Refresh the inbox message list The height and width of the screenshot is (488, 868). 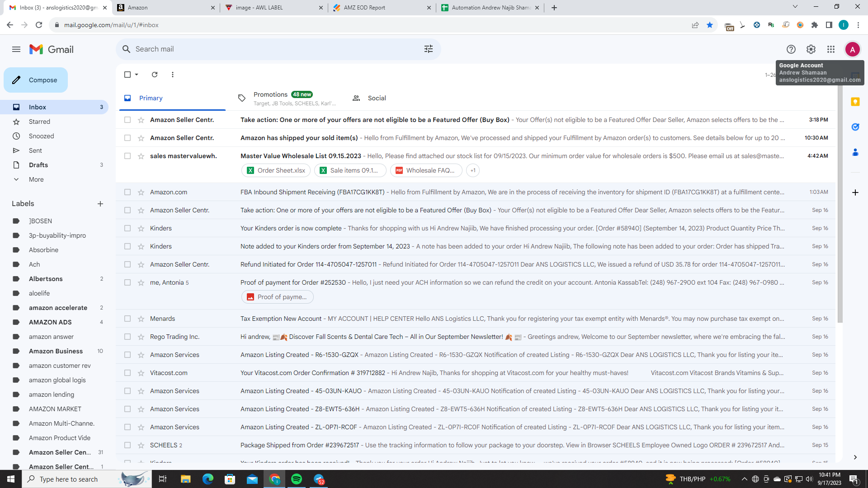tap(155, 75)
